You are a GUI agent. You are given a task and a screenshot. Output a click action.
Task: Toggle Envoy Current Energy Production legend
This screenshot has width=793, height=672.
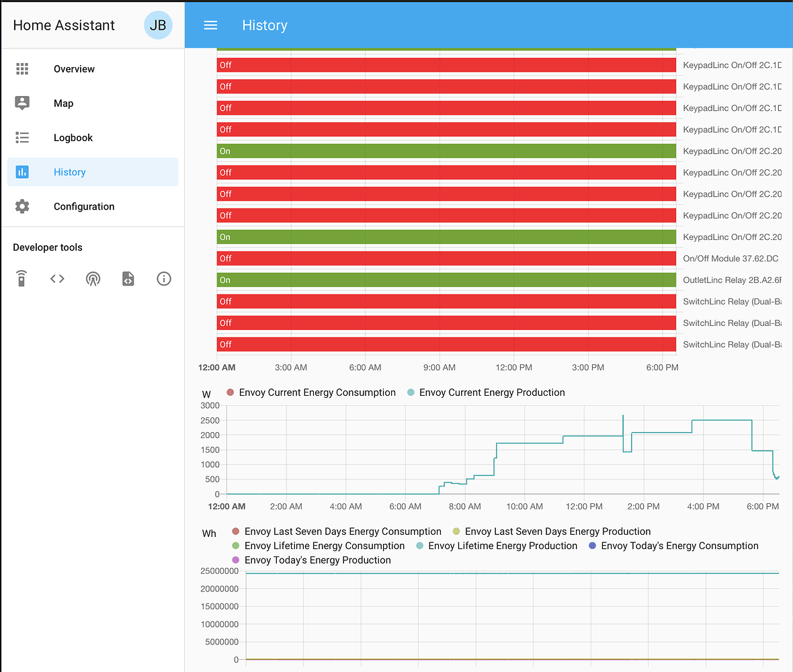(x=486, y=392)
